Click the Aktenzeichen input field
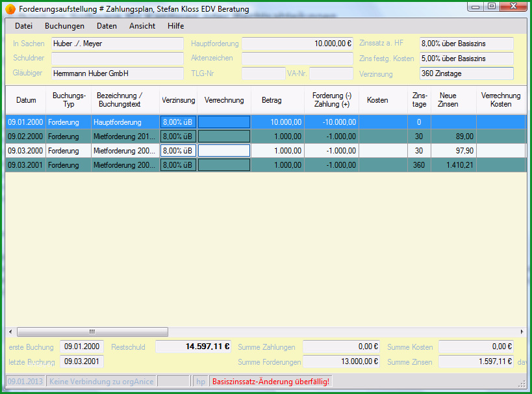 [x=298, y=58]
